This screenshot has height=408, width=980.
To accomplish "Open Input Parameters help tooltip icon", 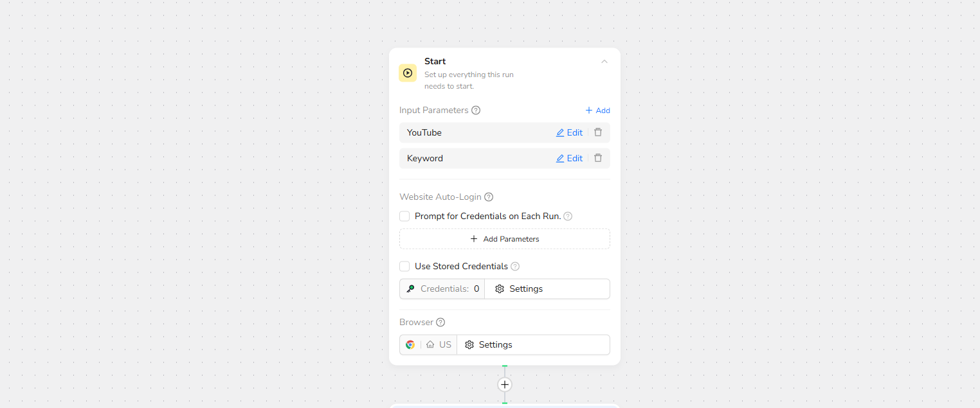I will (x=476, y=111).
